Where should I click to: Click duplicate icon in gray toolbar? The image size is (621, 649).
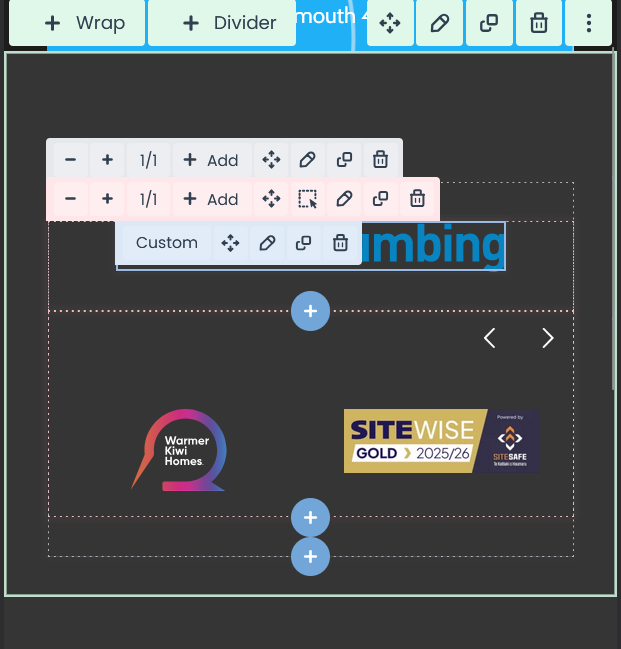(x=344, y=160)
